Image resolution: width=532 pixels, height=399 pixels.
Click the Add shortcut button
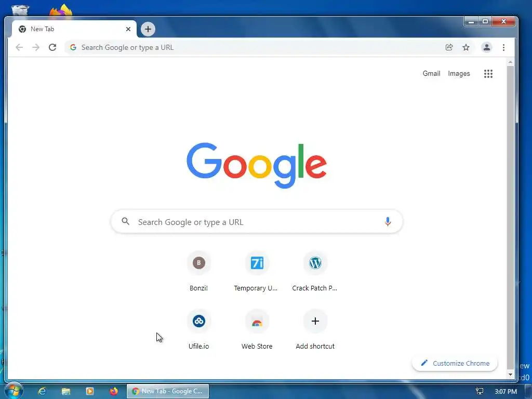pyautogui.click(x=315, y=330)
